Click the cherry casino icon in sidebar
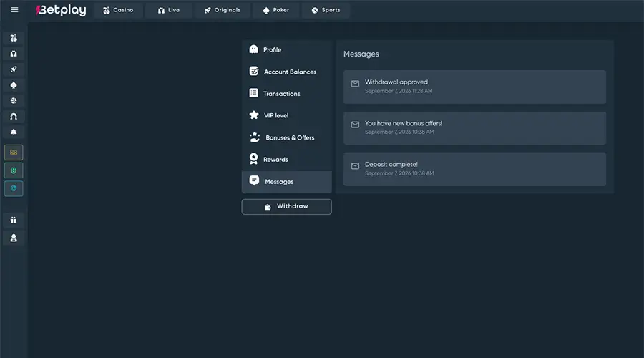Screen dimensions: 644x358 tap(14, 38)
